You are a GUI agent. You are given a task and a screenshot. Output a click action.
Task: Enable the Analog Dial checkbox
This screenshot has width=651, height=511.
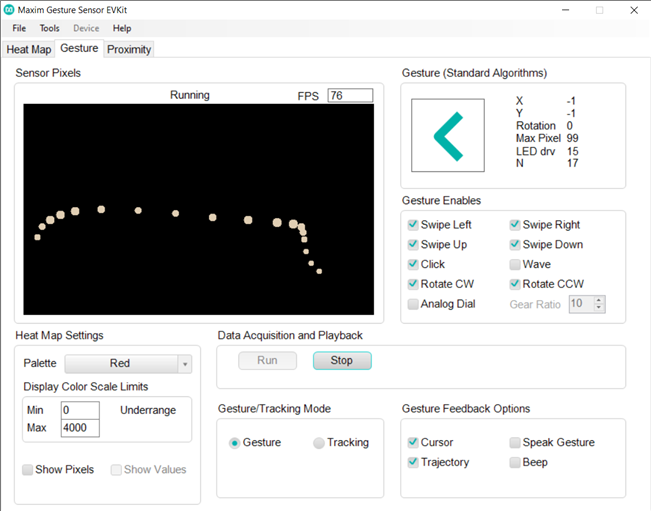click(413, 304)
